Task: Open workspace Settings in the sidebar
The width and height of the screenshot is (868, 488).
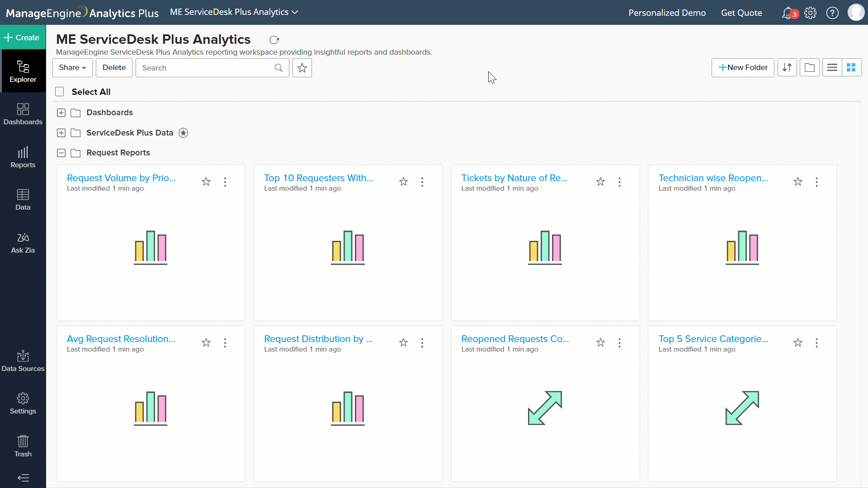Action: [23, 404]
